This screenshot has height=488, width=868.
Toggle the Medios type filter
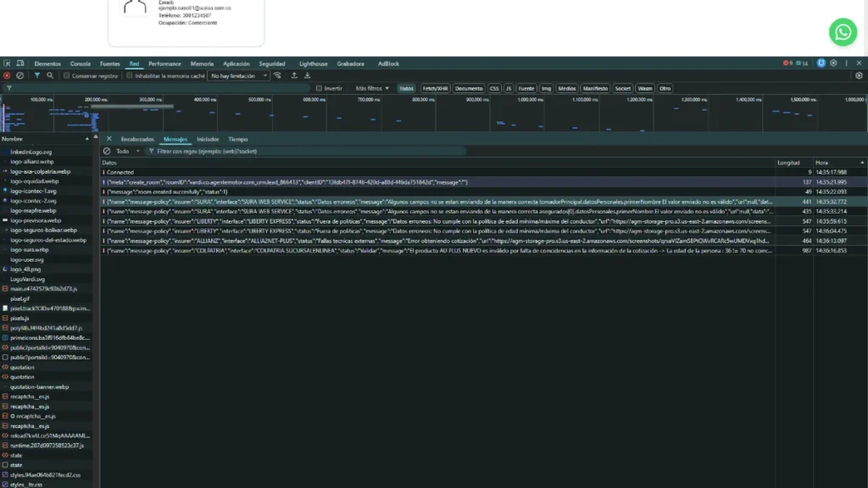pyautogui.click(x=567, y=88)
